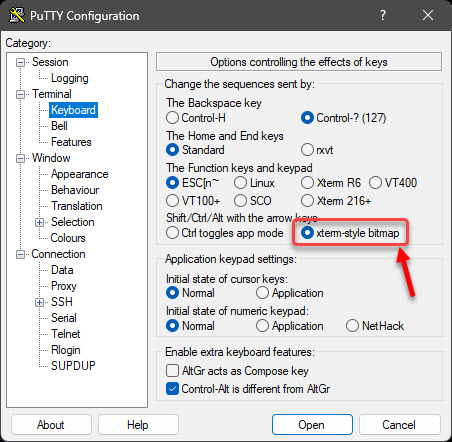Click the PuTTY icon in title bar
Viewport: 452px width, 442px height.
(17, 15)
